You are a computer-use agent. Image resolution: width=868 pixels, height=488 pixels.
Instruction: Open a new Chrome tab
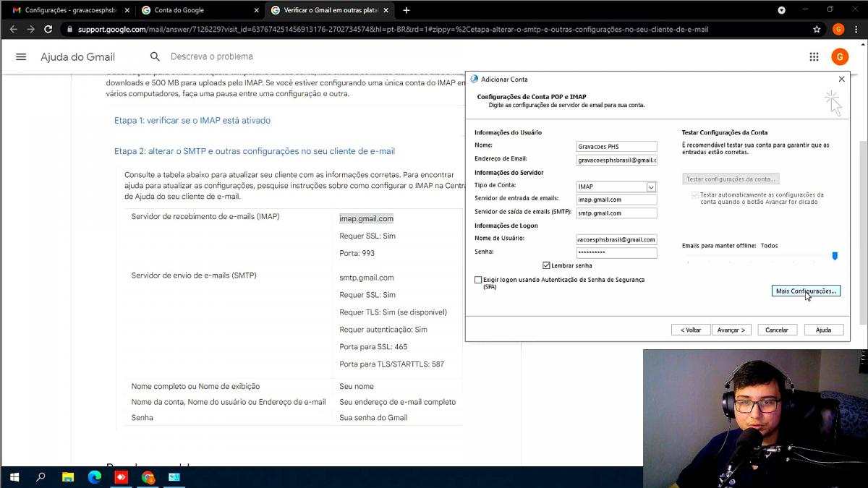pyautogui.click(x=406, y=10)
